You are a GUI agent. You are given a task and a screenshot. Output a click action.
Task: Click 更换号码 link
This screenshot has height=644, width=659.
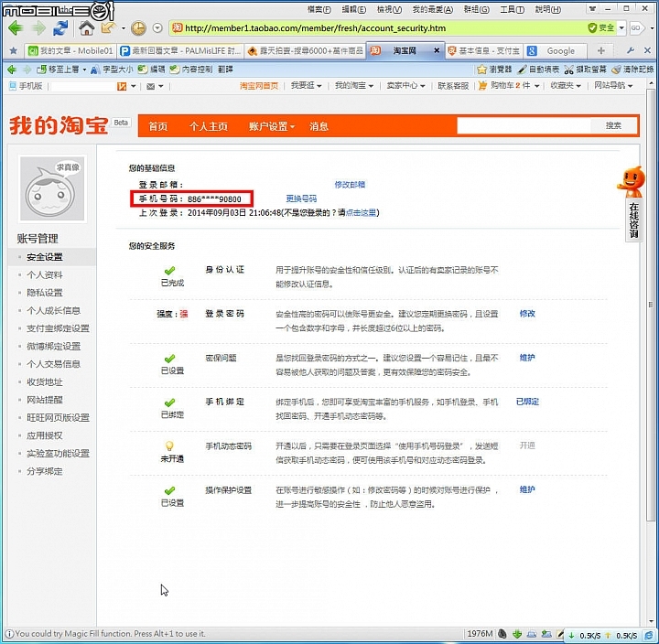301,199
